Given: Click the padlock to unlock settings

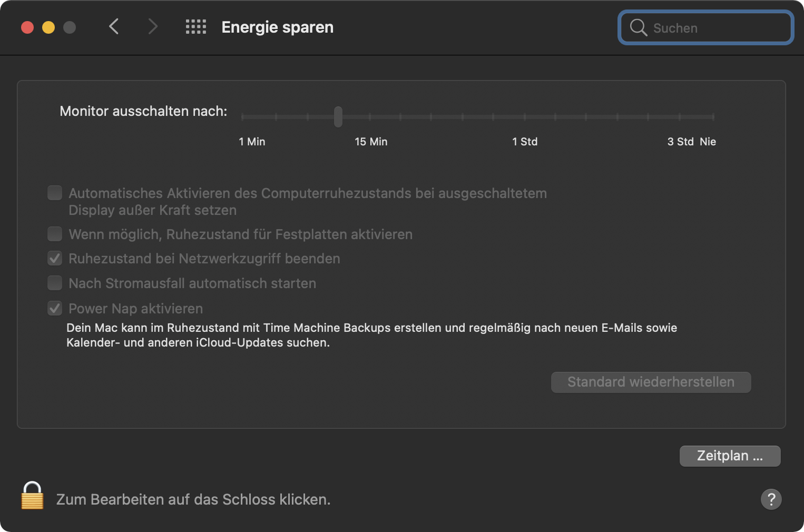Looking at the screenshot, I should click(32, 496).
